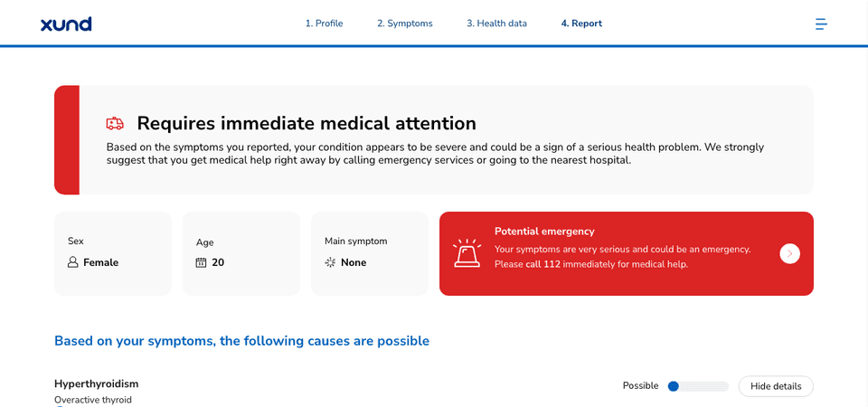Collapse Hyperthyroidism with Hide details
Image resolution: width=868 pixels, height=407 pixels.
coord(776,386)
